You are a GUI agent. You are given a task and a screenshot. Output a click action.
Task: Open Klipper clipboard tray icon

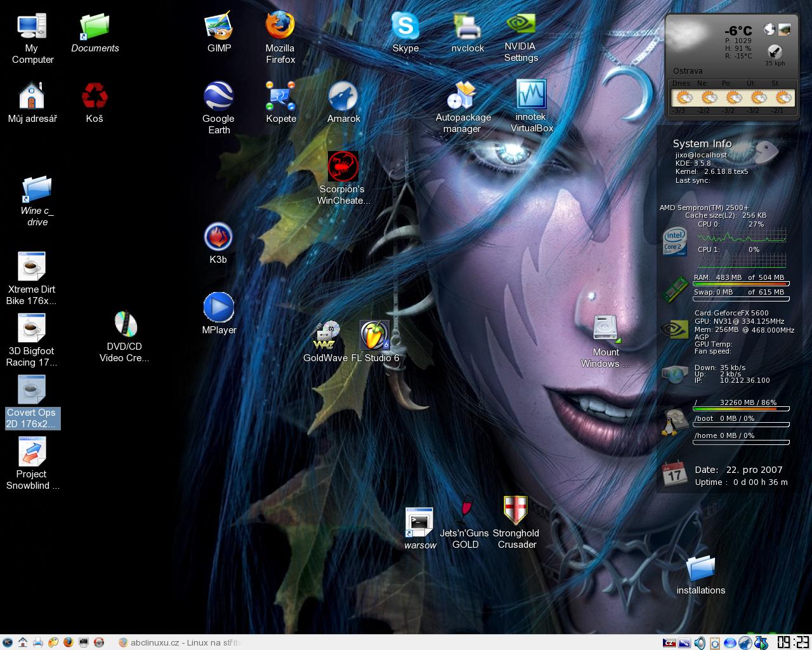tap(715, 643)
